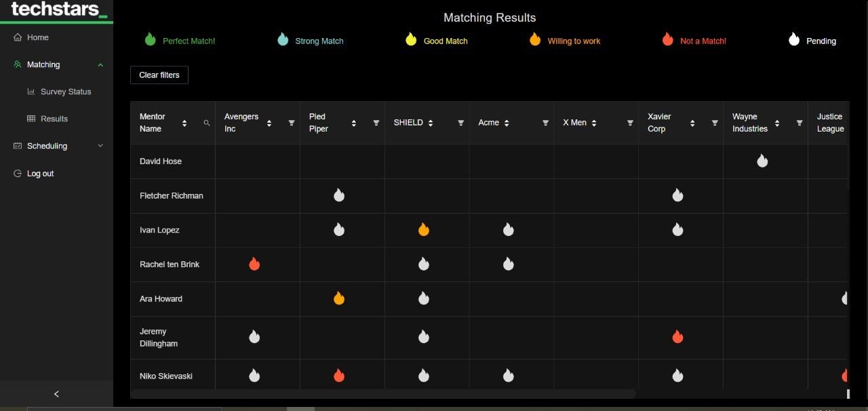Open Acme filter dropdown
This screenshot has width=868, height=411.
(x=546, y=123)
